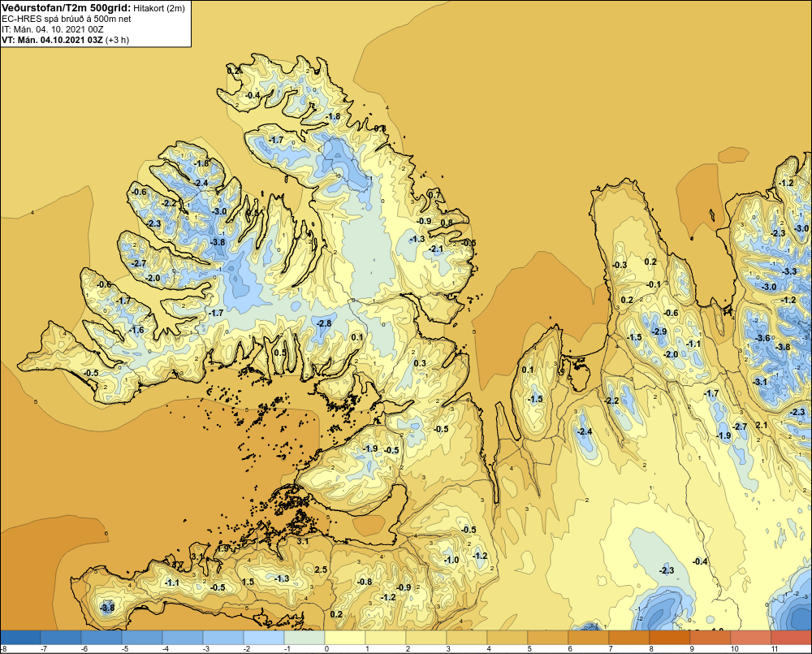Select the '2.5' temperature value
The height and width of the screenshot is (654, 812).
coord(321,570)
